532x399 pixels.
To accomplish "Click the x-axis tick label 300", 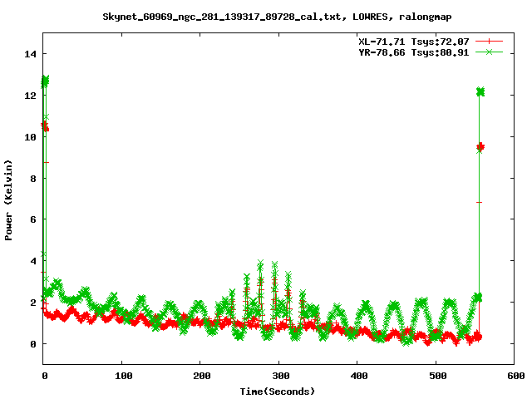I will coord(278,377).
